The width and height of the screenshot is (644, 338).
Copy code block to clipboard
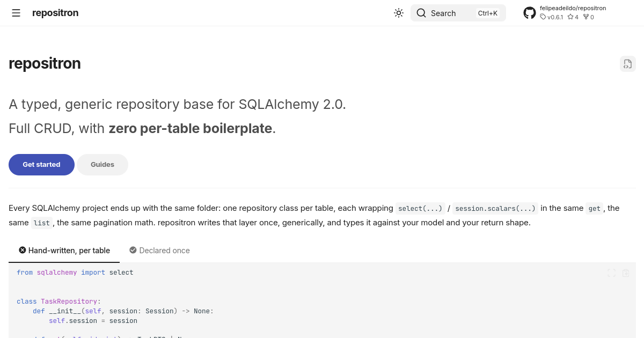626,273
